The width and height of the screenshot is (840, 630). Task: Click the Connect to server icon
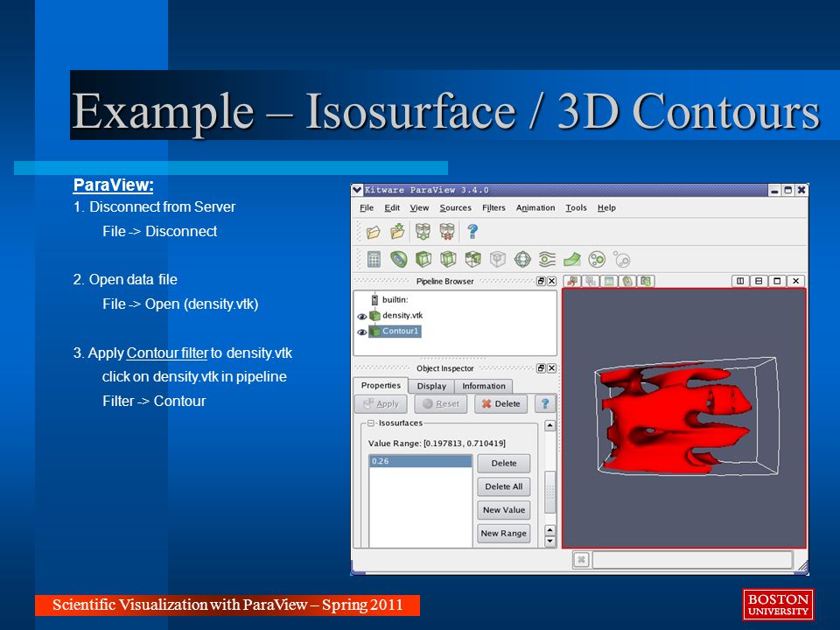(x=423, y=231)
